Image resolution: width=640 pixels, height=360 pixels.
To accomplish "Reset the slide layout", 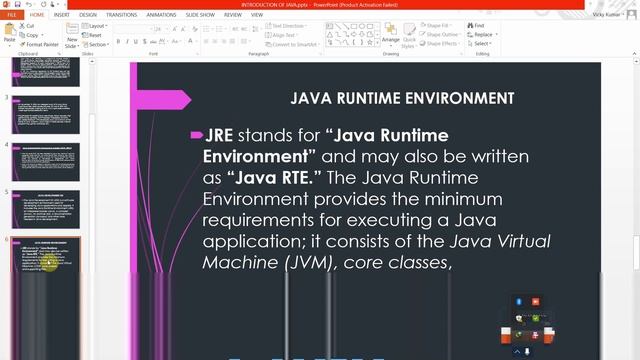I will click(92, 35).
